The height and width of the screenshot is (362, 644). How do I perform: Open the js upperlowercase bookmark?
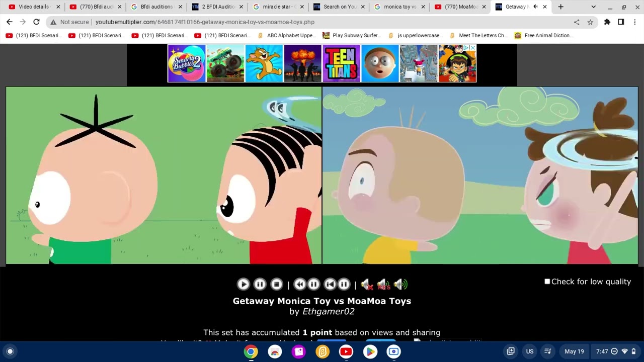[416, 36]
